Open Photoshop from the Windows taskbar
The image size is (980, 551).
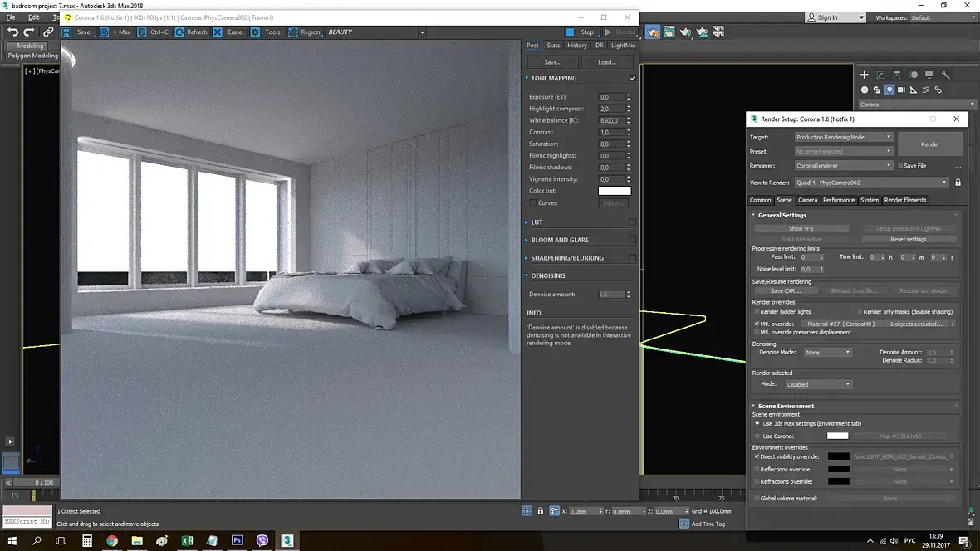[x=237, y=540]
